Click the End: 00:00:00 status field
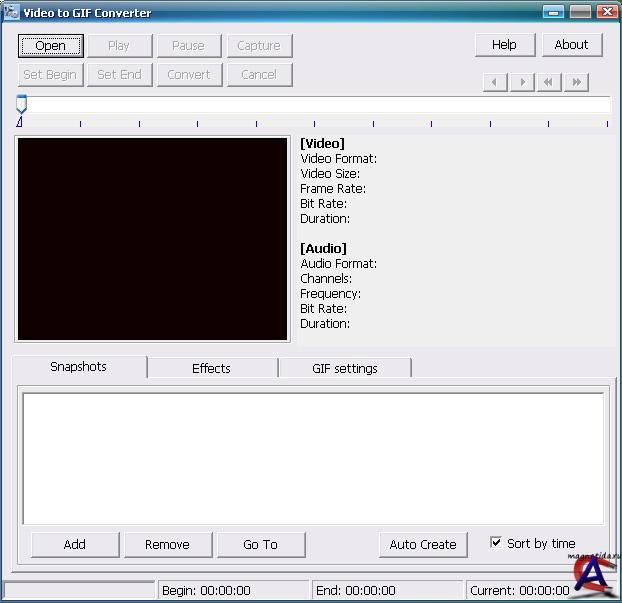 [387, 590]
